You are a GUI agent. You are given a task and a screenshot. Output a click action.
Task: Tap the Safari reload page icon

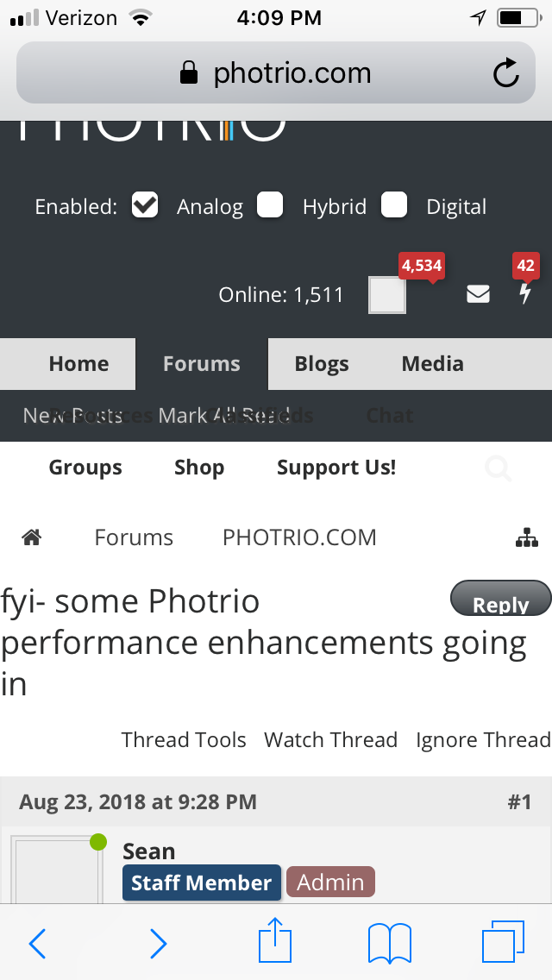[x=505, y=72]
